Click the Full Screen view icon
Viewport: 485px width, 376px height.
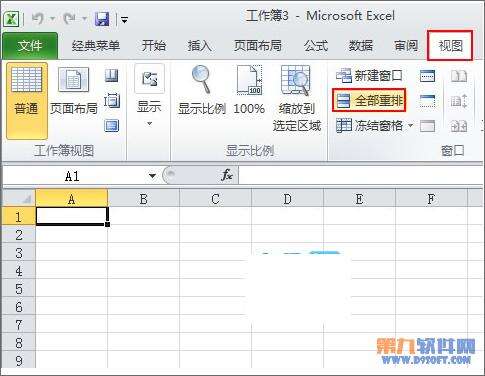[112, 126]
